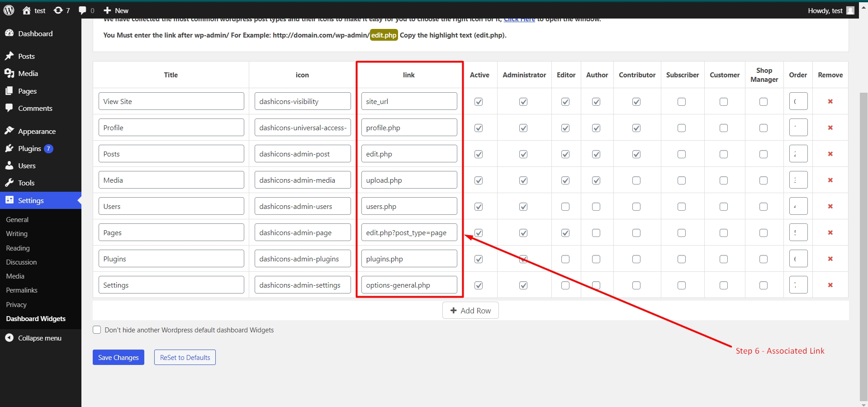This screenshot has height=407, width=868.
Task: Click the Dashboard gauge icon in sidebar
Action: click(9, 33)
